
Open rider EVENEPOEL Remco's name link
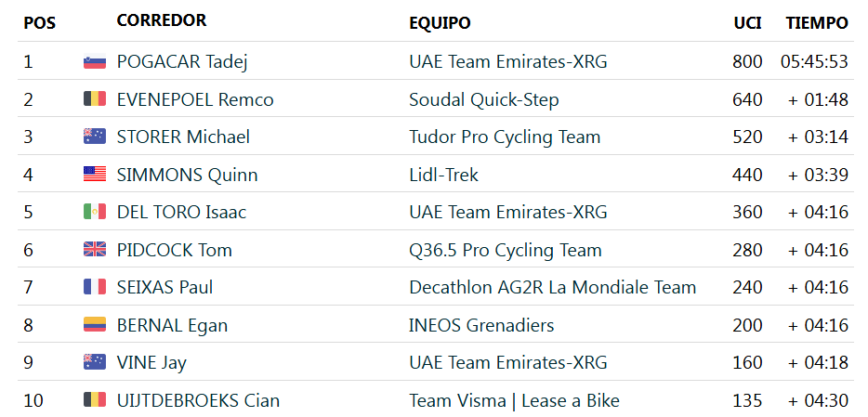tap(195, 99)
